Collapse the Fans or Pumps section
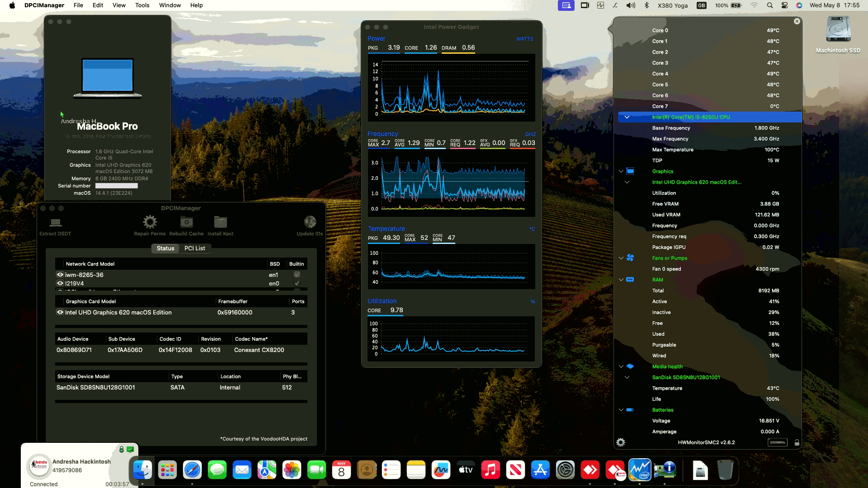 coord(621,258)
